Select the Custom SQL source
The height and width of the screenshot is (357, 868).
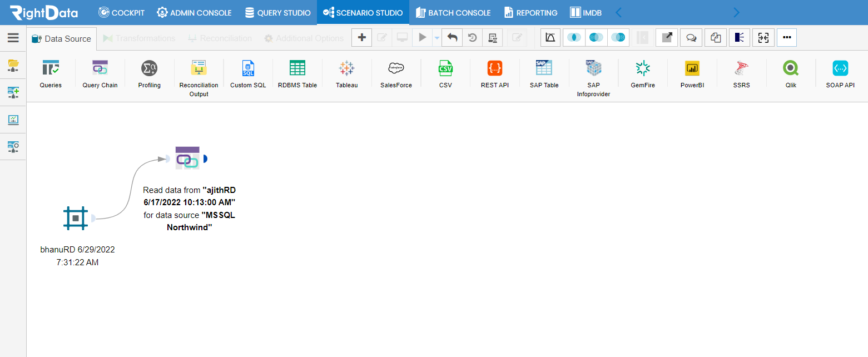pyautogui.click(x=248, y=74)
